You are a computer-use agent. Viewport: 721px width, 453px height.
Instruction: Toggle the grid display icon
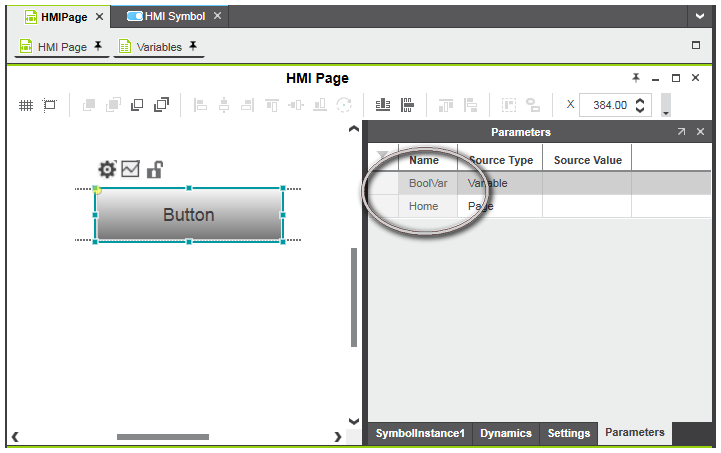pyautogui.click(x=26, y=105)
